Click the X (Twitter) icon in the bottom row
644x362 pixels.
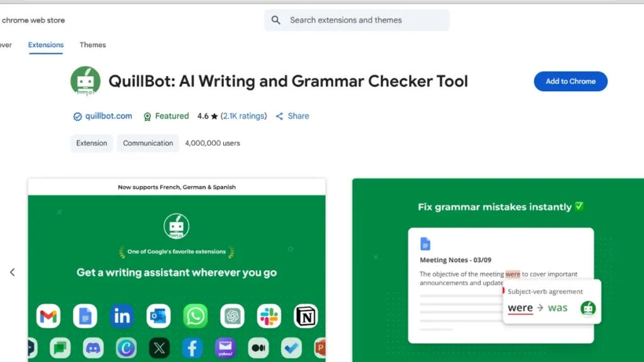[x=159, y=348]
